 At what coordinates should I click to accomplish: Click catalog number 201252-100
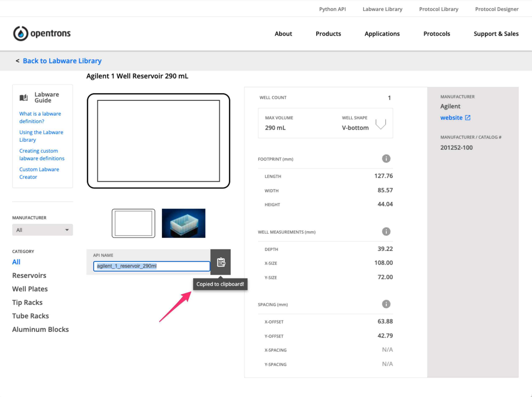[456, 148]
